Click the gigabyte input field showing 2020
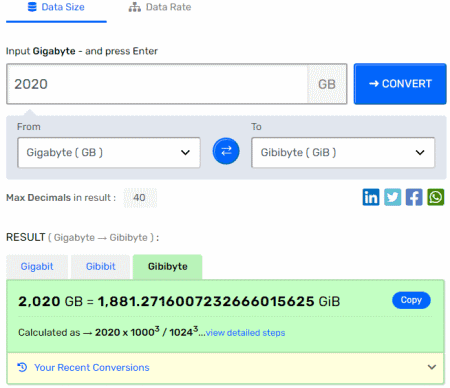 (x=157, y=84)
